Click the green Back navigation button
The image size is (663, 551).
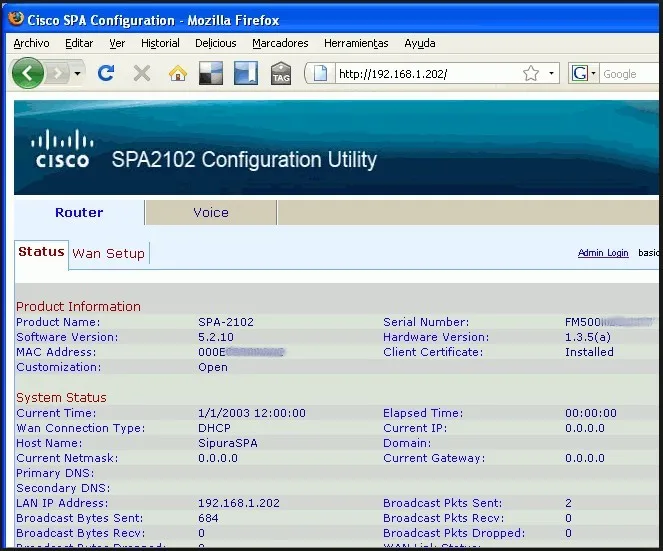[x=27, y=74]
